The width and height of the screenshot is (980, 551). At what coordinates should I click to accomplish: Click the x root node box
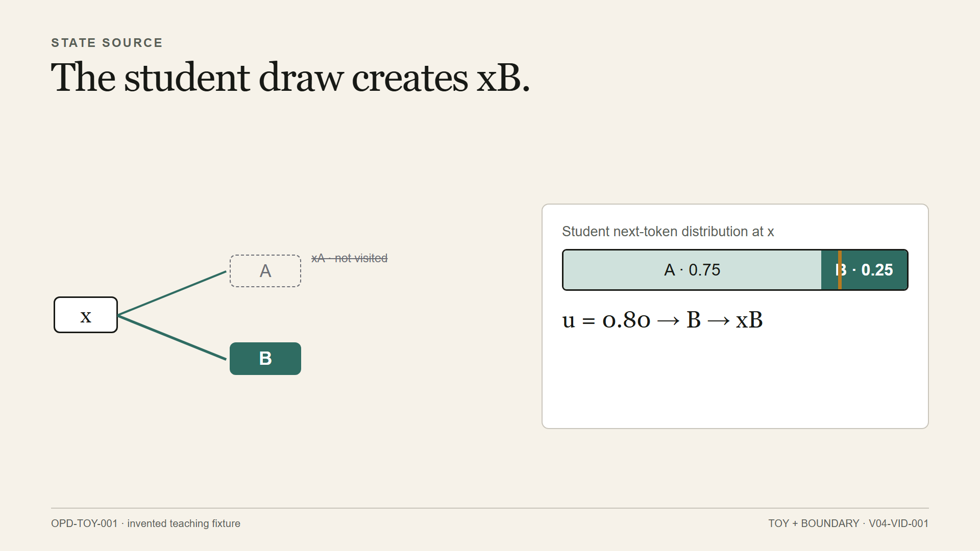tap(86, 315)
